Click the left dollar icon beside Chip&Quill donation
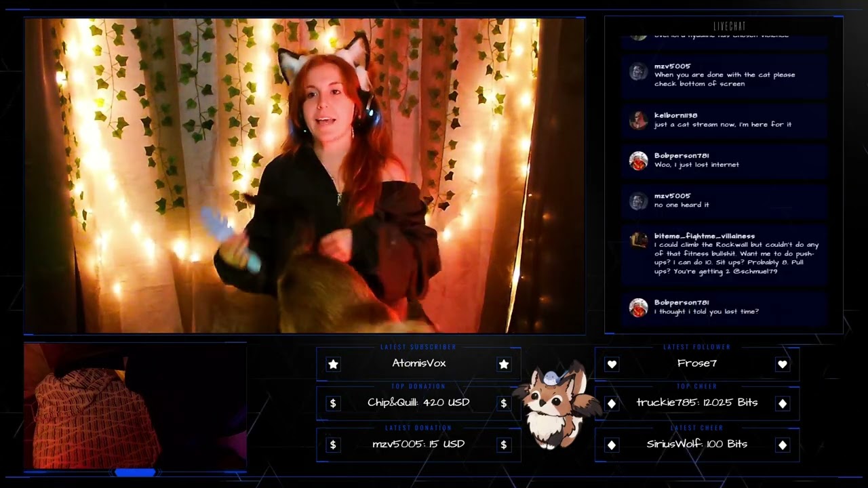Image resolution: width=868 pixels, height=488 pixels. [333, 403]
